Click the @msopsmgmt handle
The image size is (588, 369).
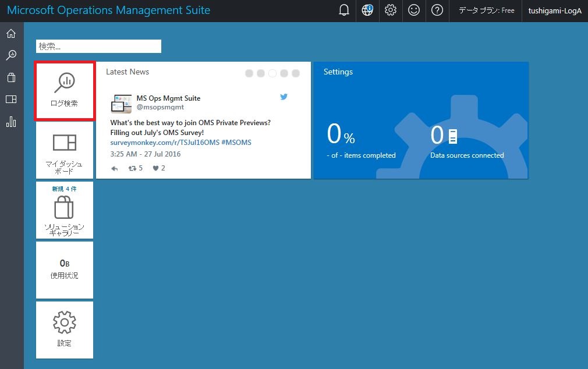pyautogui.click(x=160, y=107)
